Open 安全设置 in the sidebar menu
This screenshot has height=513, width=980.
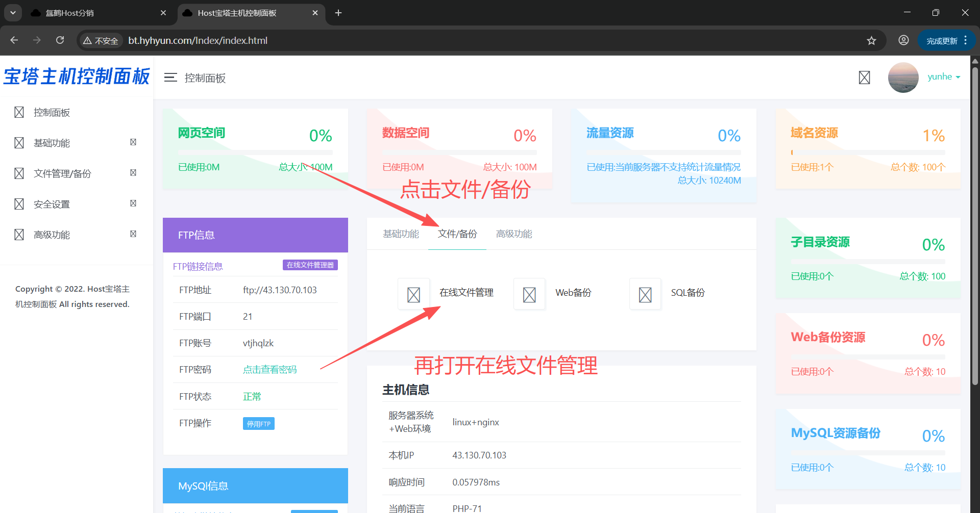[52, 204]
